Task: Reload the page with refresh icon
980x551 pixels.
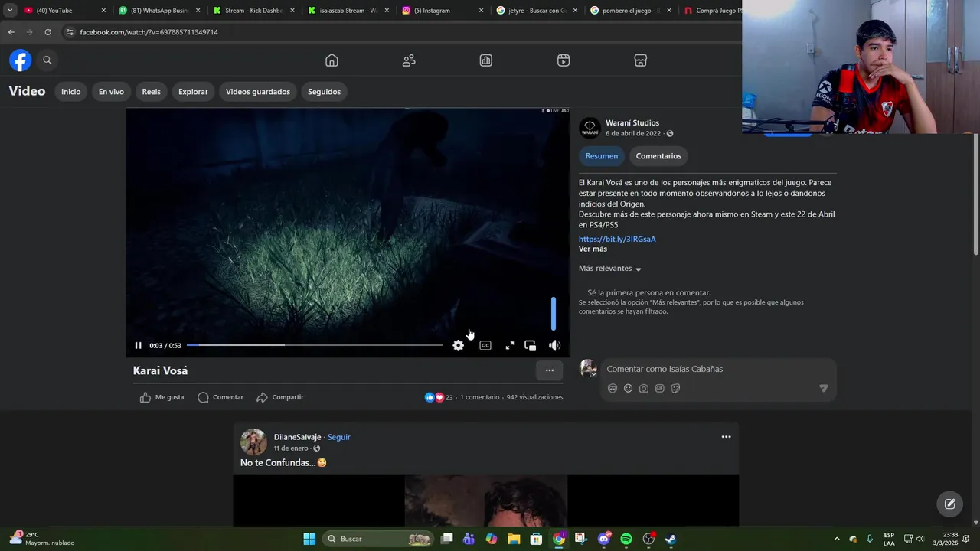Action: (x=47, y=32)
